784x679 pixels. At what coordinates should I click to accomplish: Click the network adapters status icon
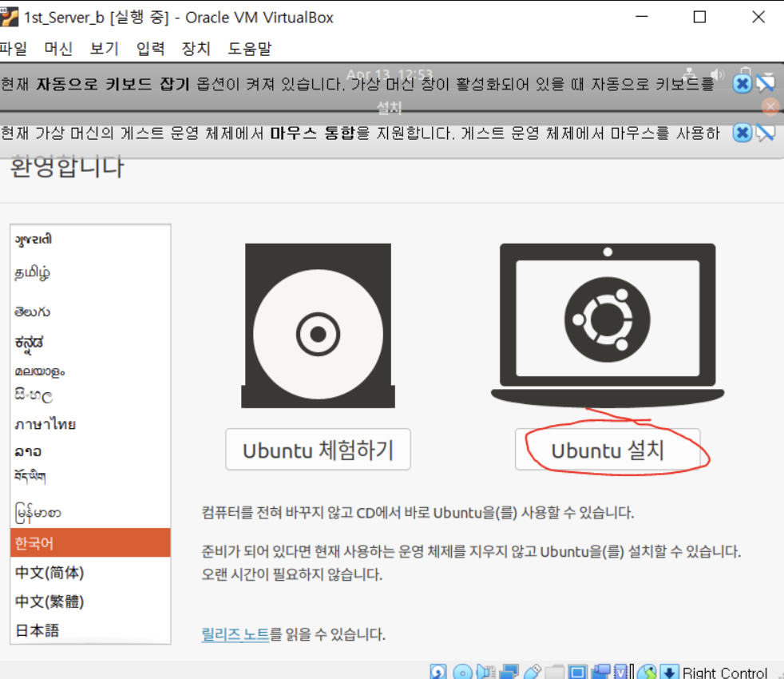pos(509,672)
